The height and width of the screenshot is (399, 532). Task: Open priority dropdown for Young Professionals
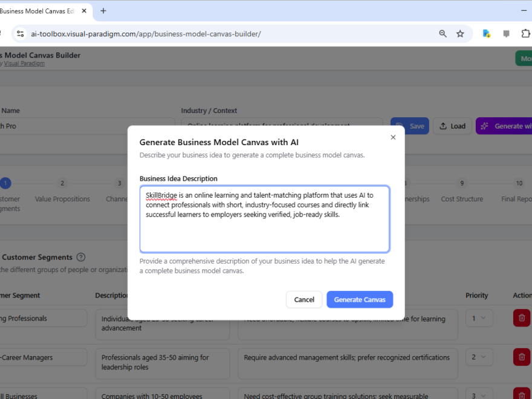[x=479, y=317]
